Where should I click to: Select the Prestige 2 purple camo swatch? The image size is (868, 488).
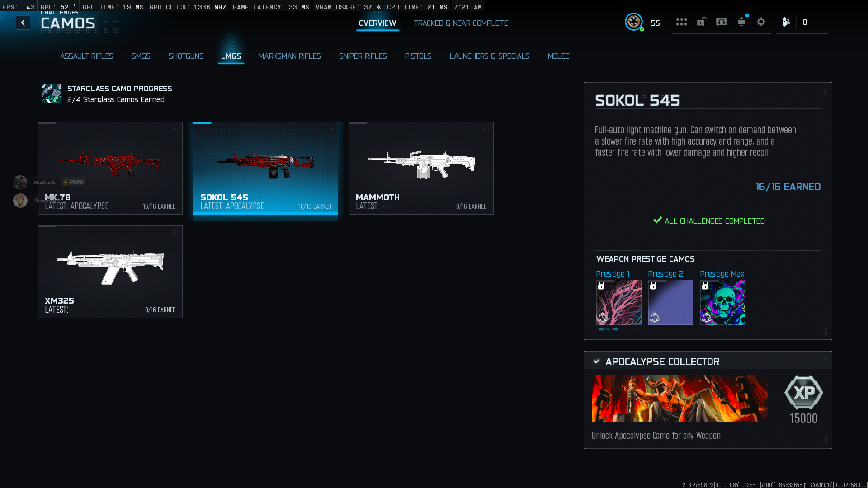click(670, 302)
